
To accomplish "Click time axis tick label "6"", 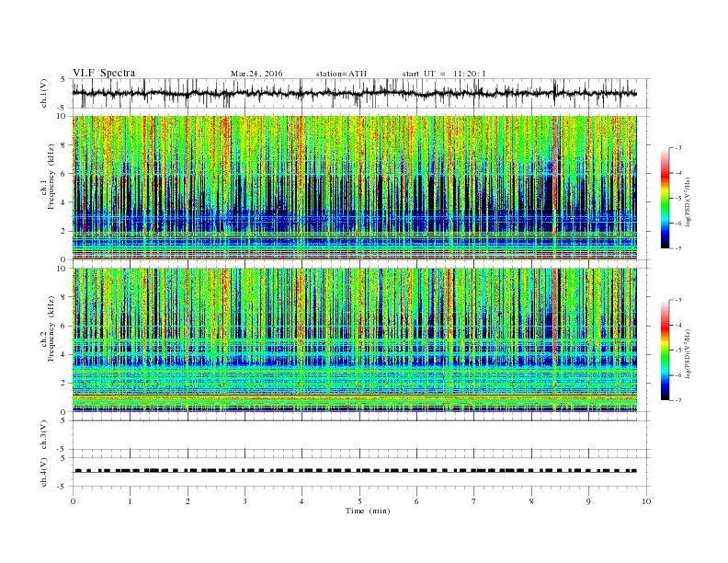I will [417, 501].
